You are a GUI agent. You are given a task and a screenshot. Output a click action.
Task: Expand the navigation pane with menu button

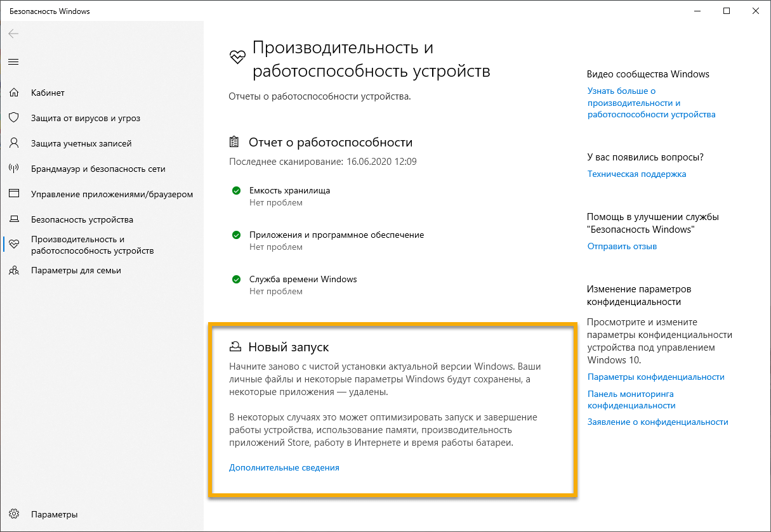pos(13,62)
